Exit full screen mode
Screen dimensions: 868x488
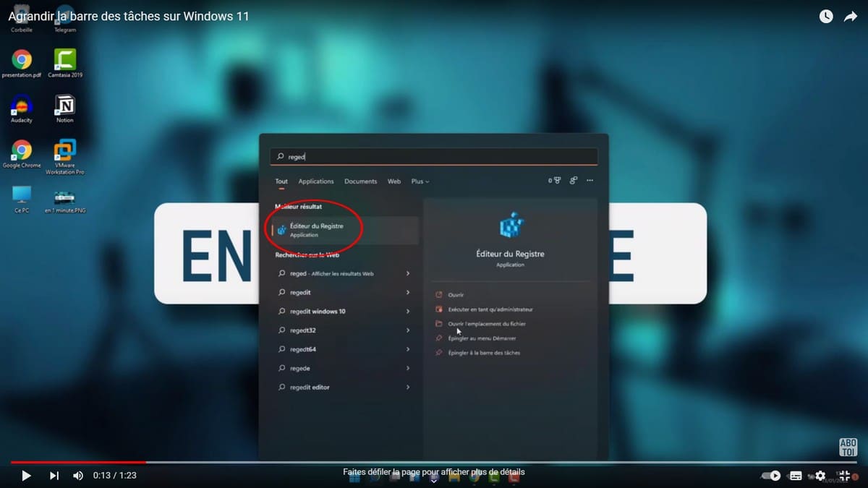pos(843,476)
